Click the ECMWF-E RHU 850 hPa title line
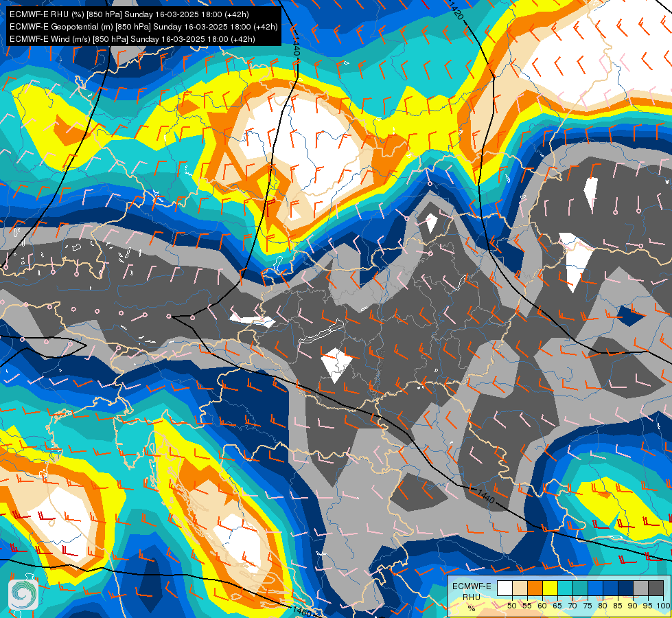Image resolution: width=672 pixels, height=618 pixels. pyautogui.click(x=129, y=14)
